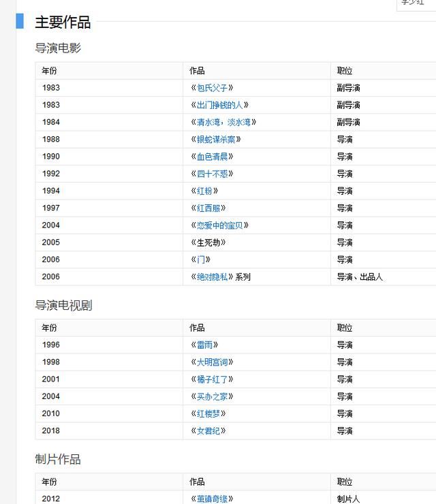
Task: Open the 银蛇谋杀案 link
Action: point(216,140)
